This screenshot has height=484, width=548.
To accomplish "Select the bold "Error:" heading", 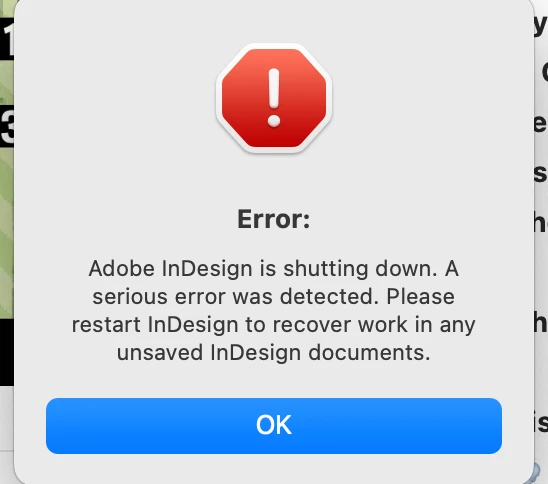I will pyautogui.click(x=274, y=219).
